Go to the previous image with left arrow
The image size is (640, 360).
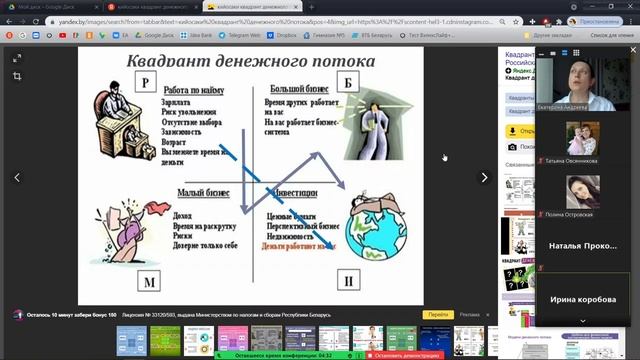[17, 178]
